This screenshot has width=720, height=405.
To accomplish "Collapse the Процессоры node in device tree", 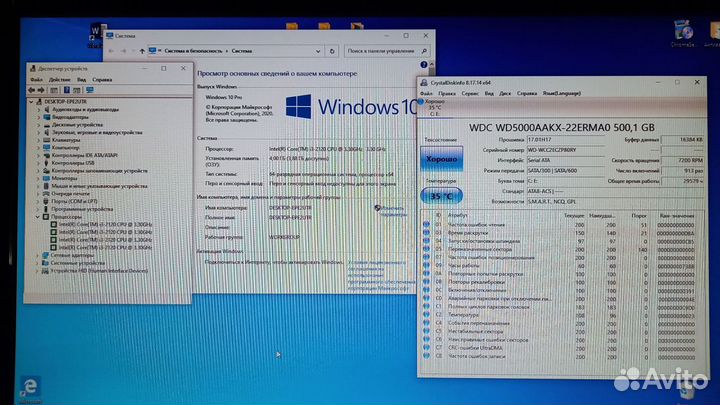I will click(39, 215).
